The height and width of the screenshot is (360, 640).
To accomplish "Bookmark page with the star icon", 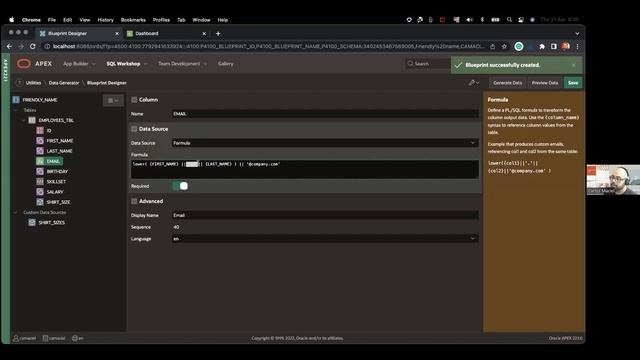I will point(504,47).
